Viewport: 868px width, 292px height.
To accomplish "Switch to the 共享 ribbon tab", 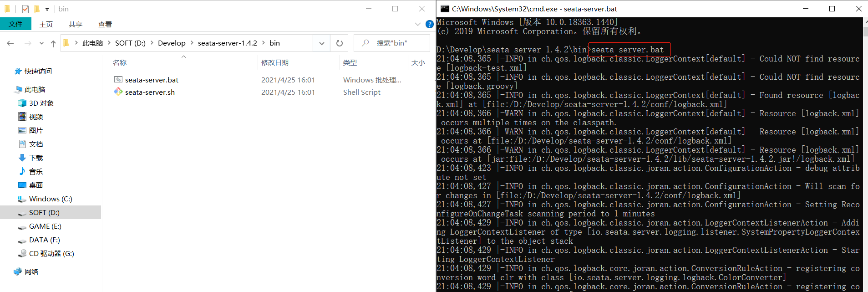I will 76,24.
